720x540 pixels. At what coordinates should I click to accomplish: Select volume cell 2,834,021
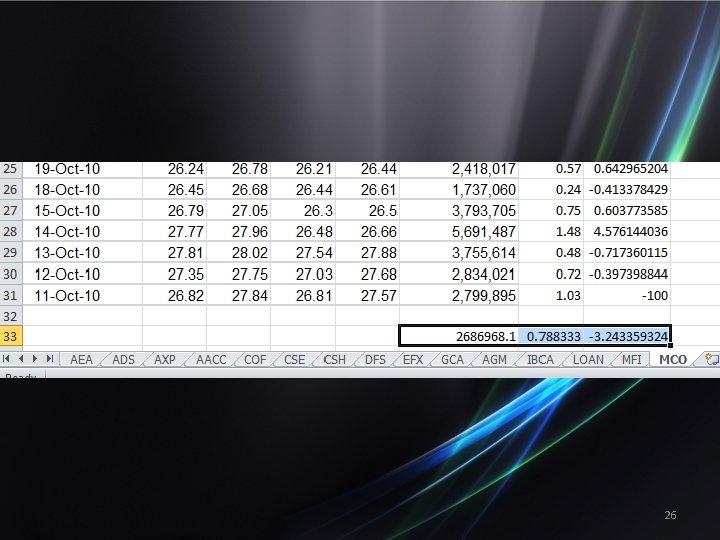459,274
